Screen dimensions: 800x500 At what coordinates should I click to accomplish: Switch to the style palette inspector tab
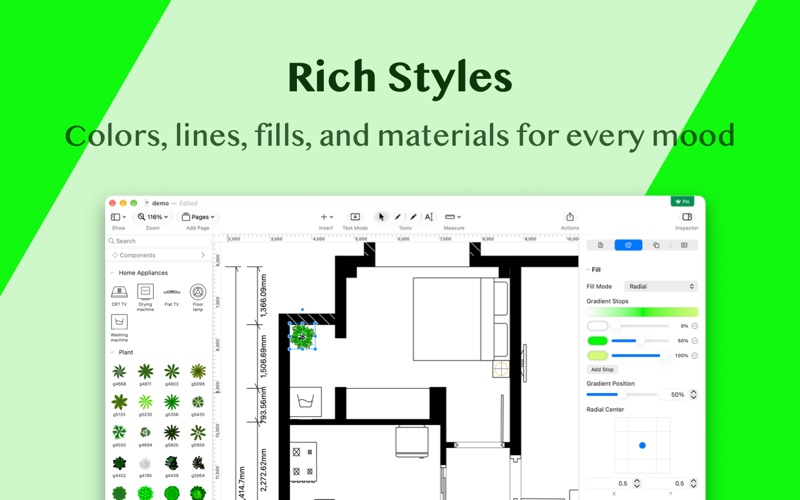click(628, 245)
